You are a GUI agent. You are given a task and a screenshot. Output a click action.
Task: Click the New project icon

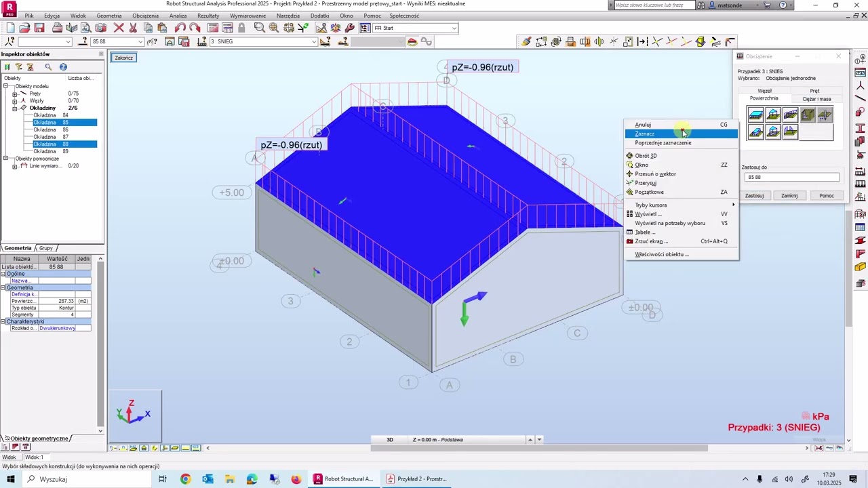pos(10,28)
